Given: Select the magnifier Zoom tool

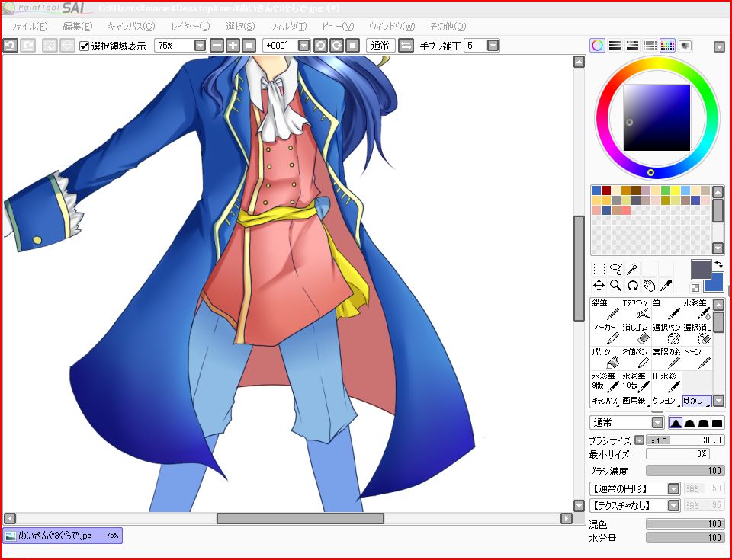Looking at the screenshot, I should 616,285.
